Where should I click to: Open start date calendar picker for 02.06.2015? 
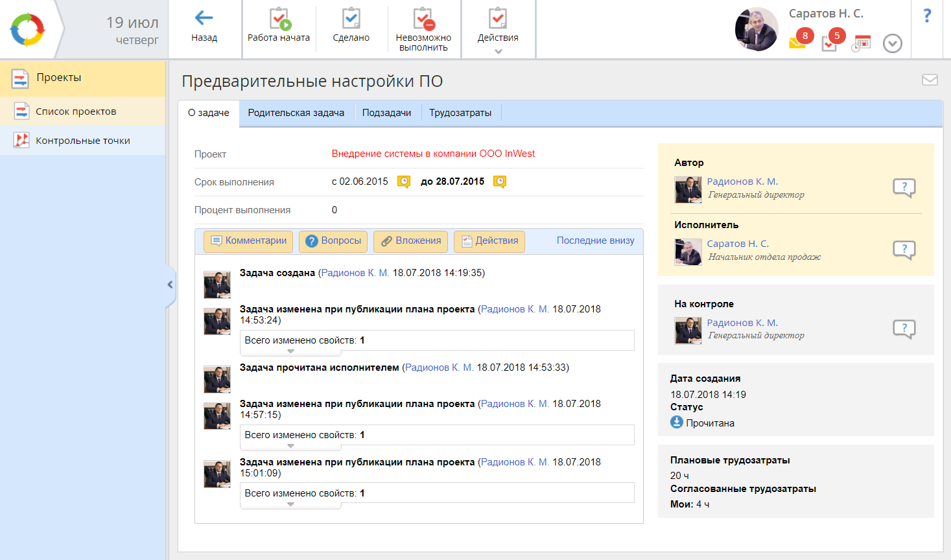point(404,182)
